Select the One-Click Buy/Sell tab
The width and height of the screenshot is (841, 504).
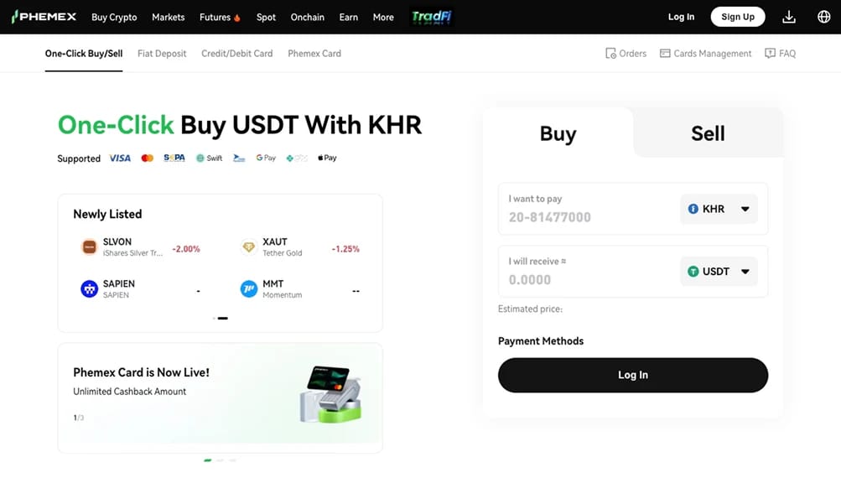click(x=84, y=54)
